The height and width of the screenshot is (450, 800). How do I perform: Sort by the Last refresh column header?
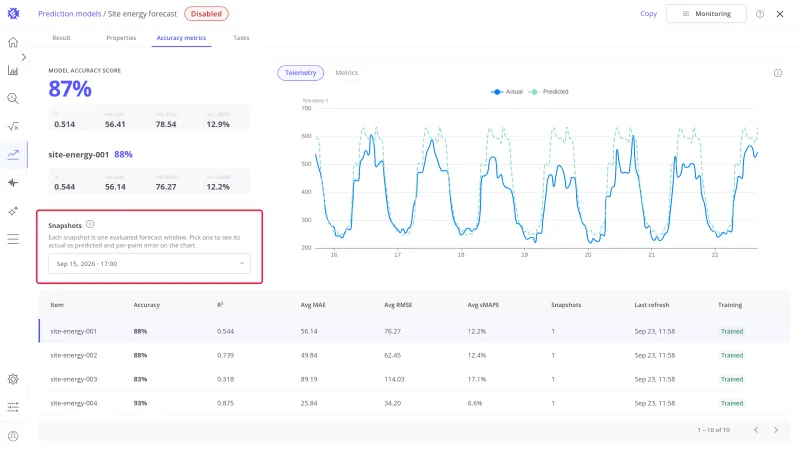click(x=652, y=305)
